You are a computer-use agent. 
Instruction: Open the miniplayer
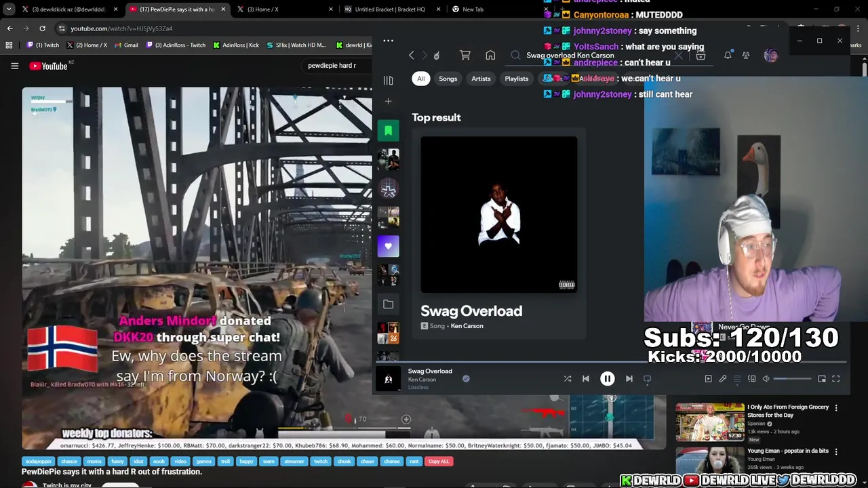(x=822, y=379)
